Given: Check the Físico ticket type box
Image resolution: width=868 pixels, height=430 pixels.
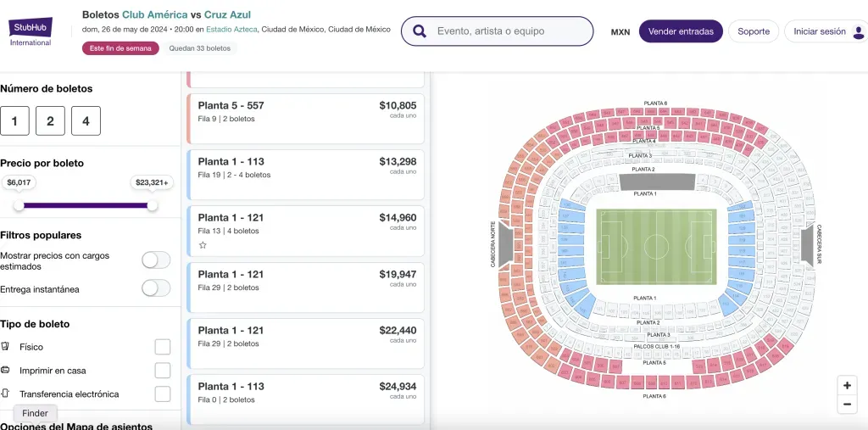Looking at the screenshot, I should (x=163, y=347).
